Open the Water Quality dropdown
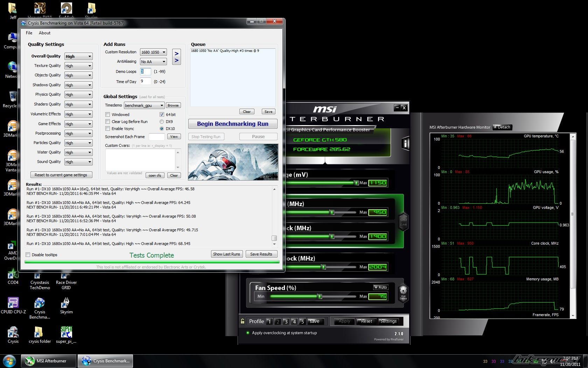The width and height of the screenshot is (588, 368). (78, 152)
